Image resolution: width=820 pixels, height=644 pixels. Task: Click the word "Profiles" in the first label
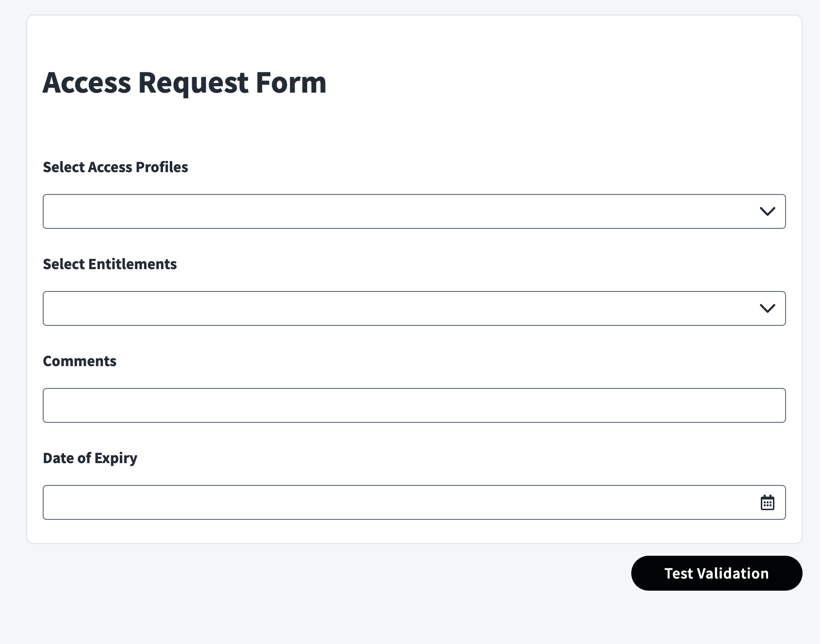click(x=162, y=167)
